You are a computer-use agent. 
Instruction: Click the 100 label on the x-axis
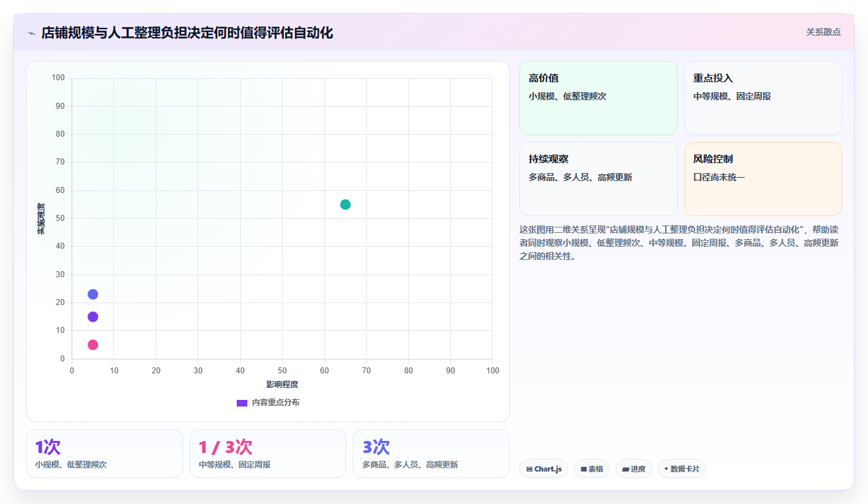[x=492, y=371]
